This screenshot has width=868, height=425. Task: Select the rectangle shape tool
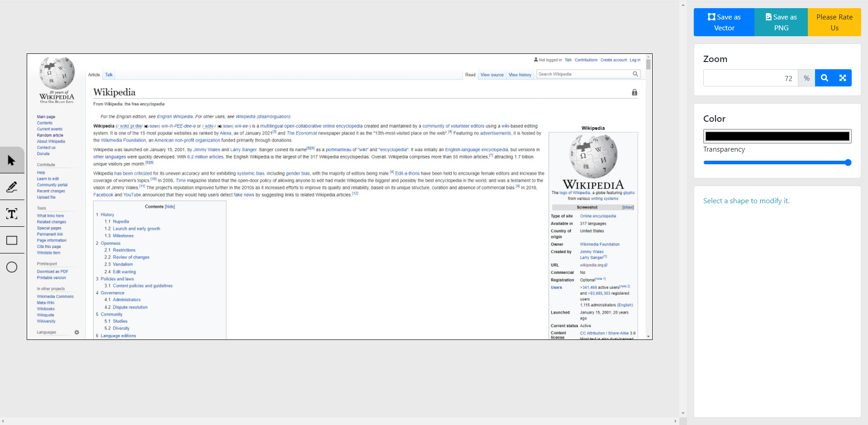pyautogui.click(x=12, y=240)
